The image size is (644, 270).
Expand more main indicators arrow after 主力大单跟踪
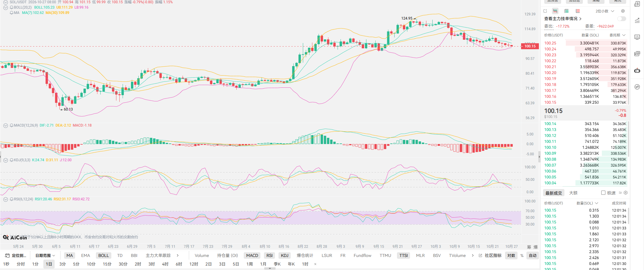click(178, 255)
